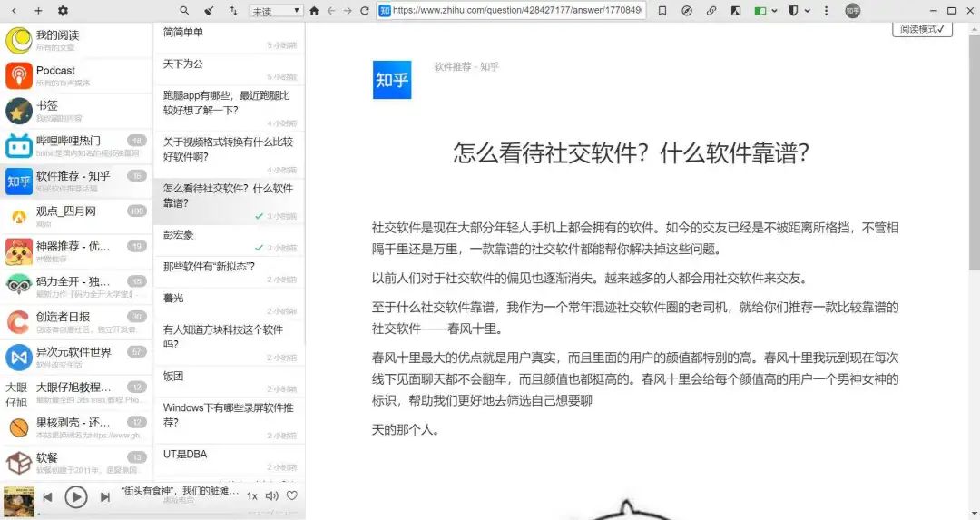Select the 果核剥壳 feed
980x520 pixels.
[x=76, y=427]
